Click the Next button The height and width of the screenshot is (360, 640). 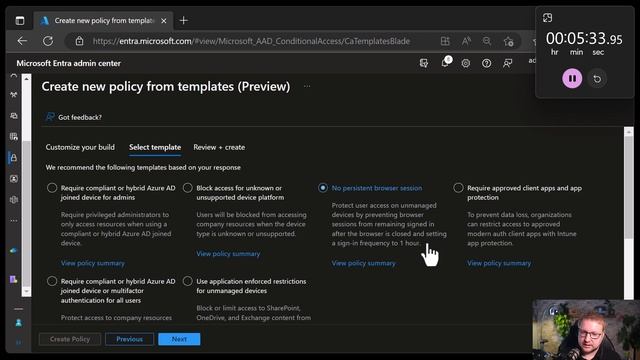tap(179, 339)
